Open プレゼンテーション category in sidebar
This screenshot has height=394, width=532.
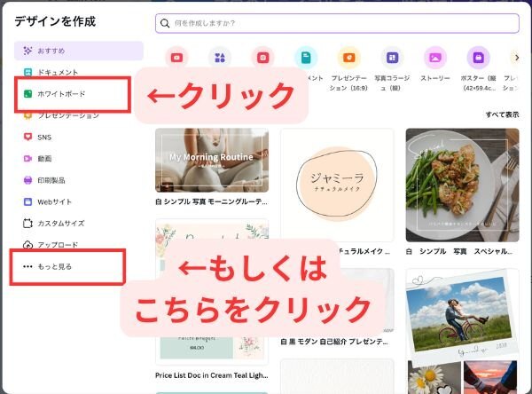pyautogui.click(x=61, y=115)
